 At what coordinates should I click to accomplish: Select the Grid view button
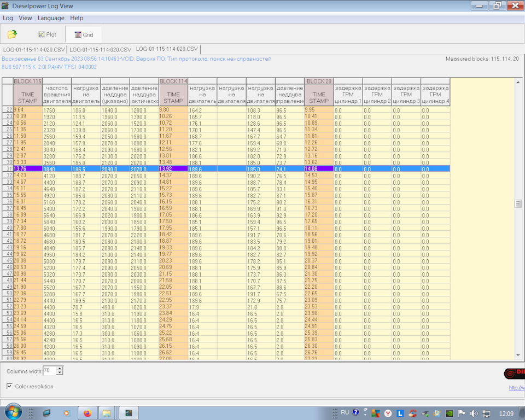tap(83, 34)
